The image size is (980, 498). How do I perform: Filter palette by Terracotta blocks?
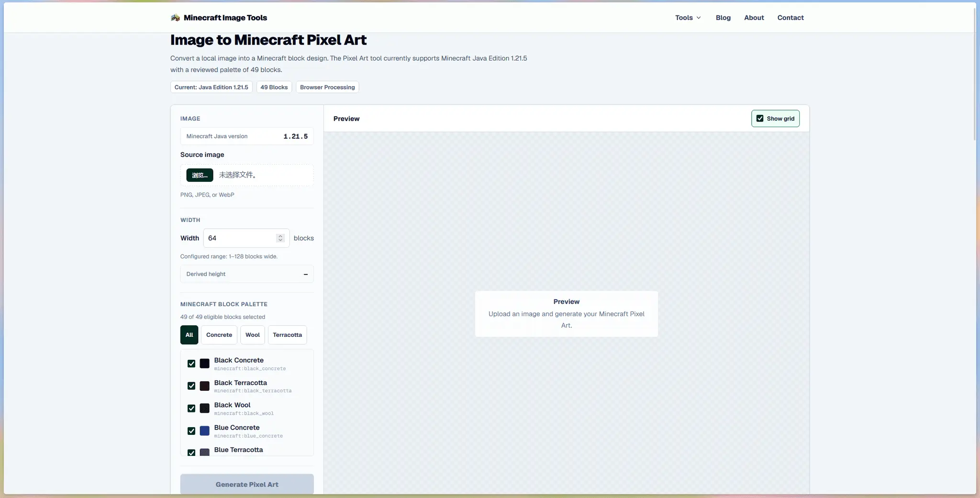pyautogui.click(x=287, y=335)
